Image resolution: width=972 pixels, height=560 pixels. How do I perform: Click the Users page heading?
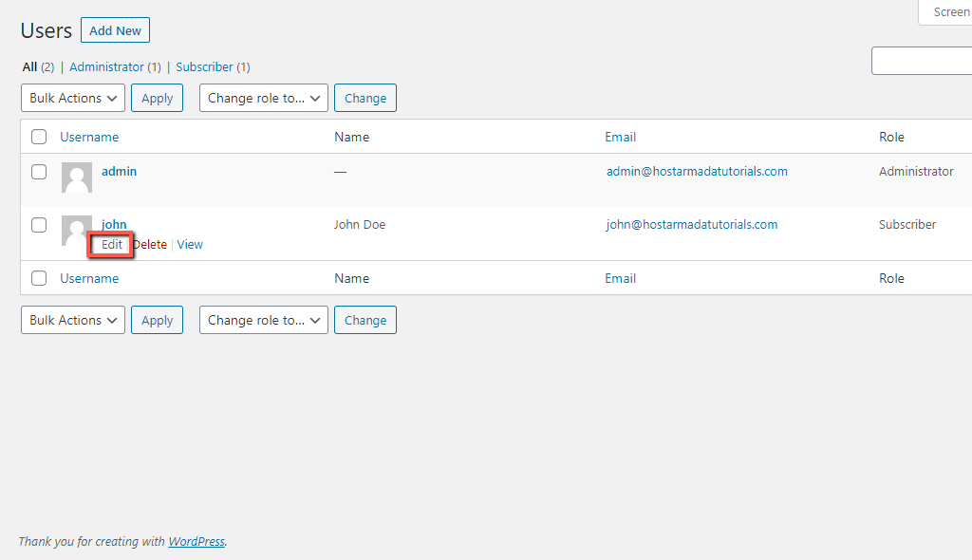click(47, 30)
